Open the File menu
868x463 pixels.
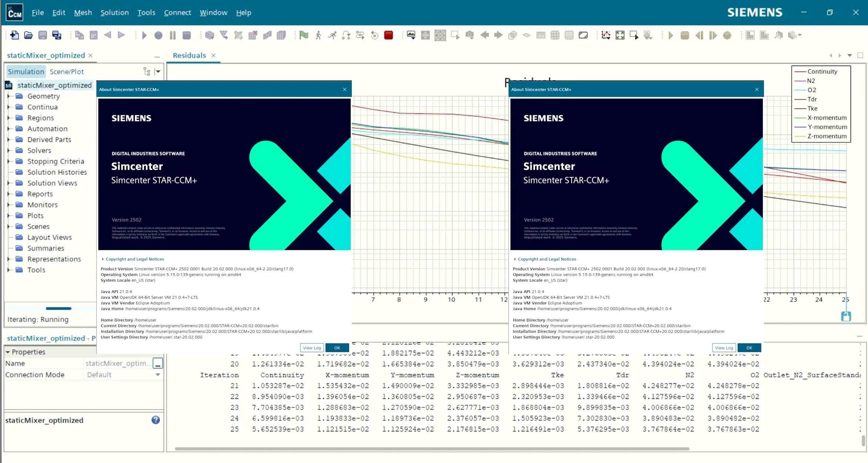click(38, 13)
